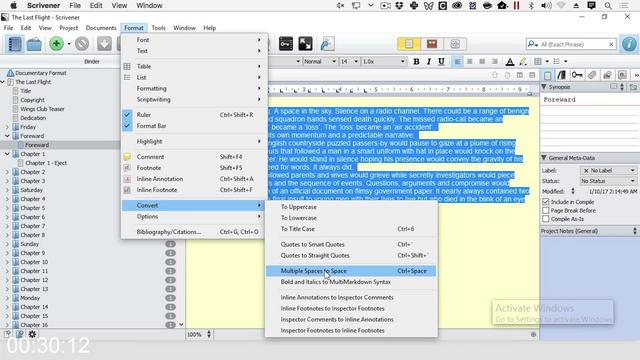The image size is (640, 360).
Task: Open the Documents menu
Action: coord(101,28)
